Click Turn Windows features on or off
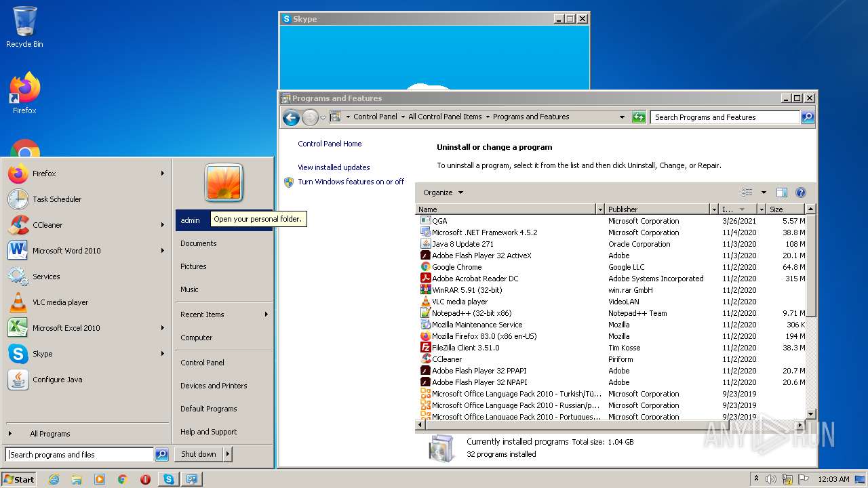 (351, 182)
